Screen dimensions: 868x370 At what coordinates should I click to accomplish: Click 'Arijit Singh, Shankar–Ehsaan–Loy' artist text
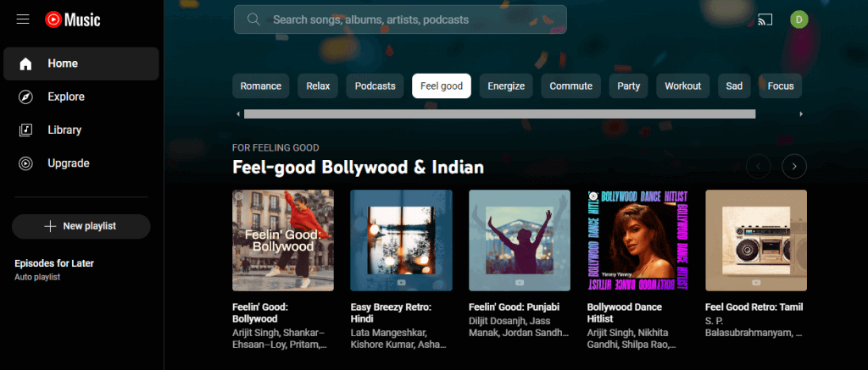[280, 339]
